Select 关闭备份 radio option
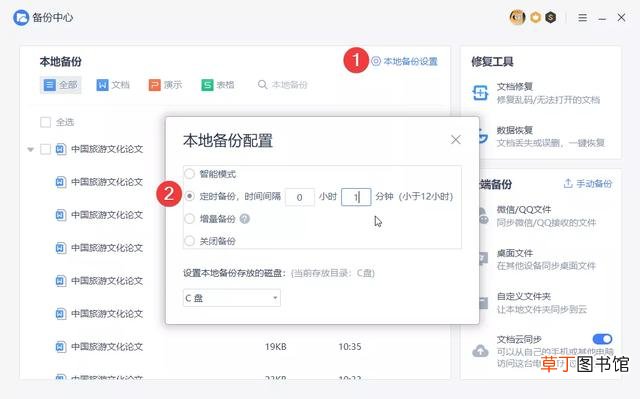The width and height of the screenshot is (640, 399). point(189,241)
